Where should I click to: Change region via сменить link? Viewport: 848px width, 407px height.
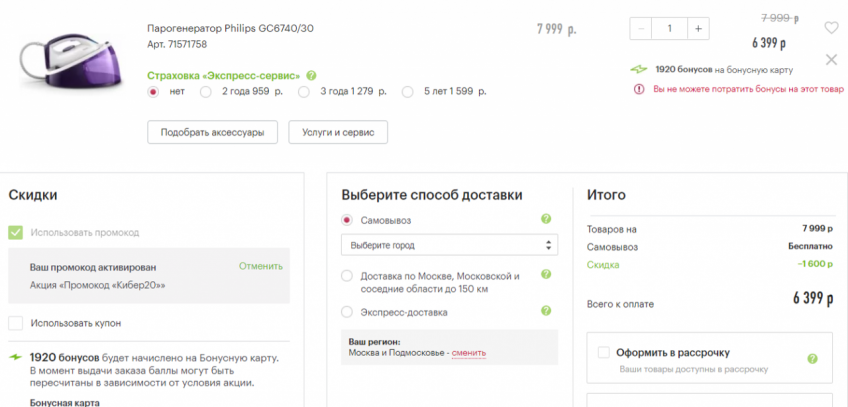pyautogui.click(x=469, y=353)
